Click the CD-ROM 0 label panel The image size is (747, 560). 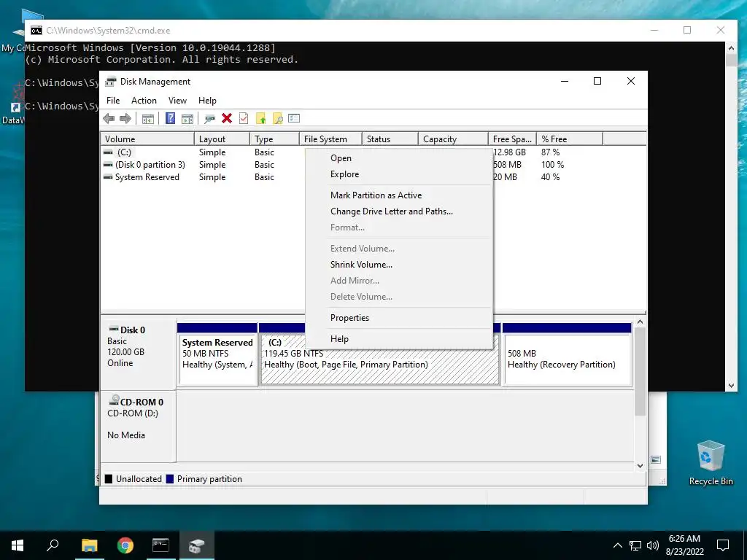(138, 426)
